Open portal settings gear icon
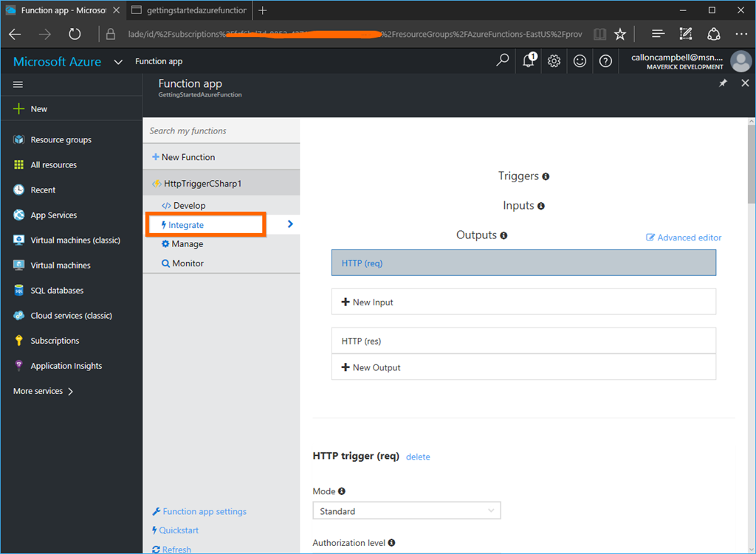This screenshot has height=554, width=756. tap(554, 61)
